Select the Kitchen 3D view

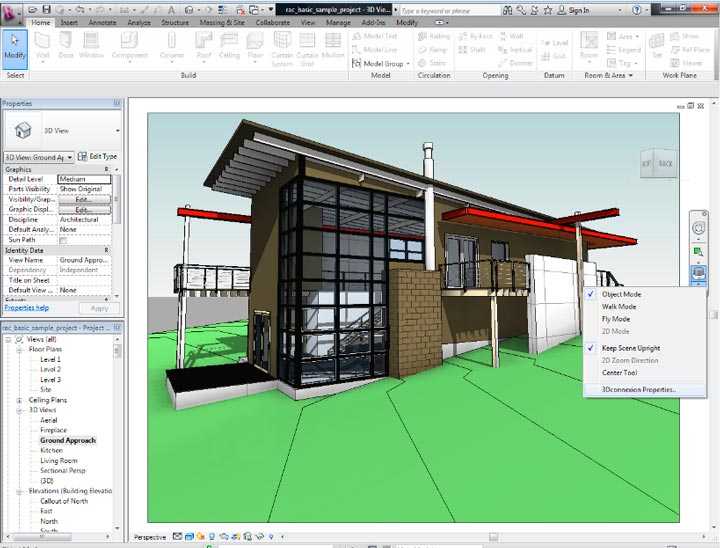(x=51, y=451)
